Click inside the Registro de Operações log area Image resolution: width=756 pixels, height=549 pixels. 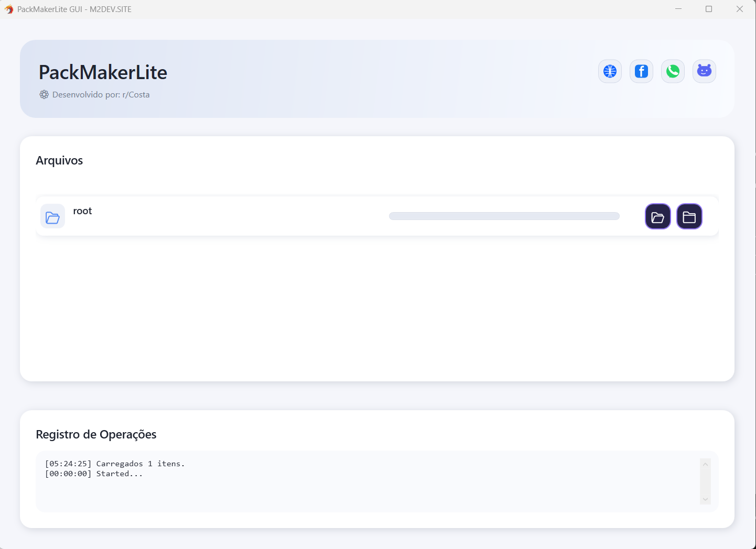tap(367, 487)
